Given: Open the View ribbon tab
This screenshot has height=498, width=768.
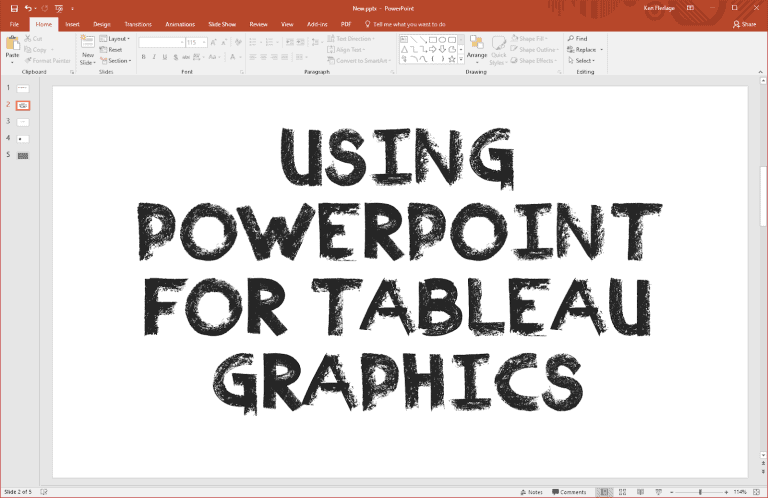Looking at the screenshot, I should [x=287, y=24].
